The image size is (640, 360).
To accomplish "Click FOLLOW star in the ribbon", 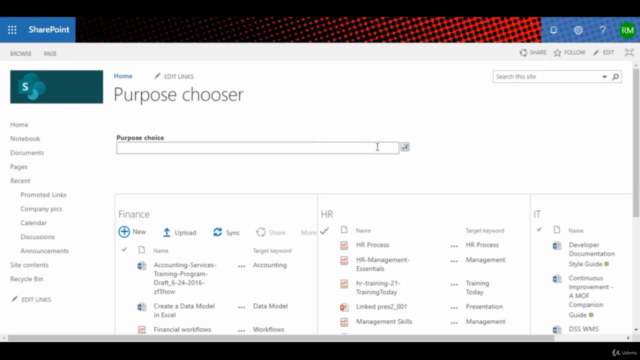I will (x=569, y=53).
